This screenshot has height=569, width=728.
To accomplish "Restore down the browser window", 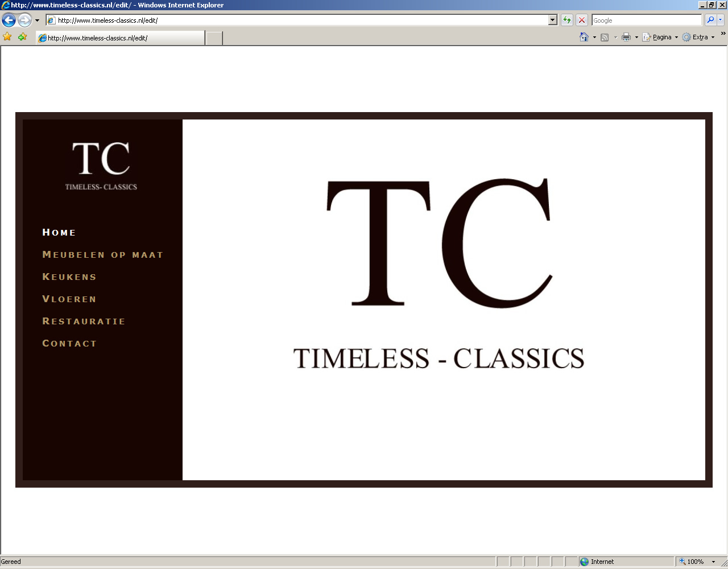I will (x=712, y=5).
